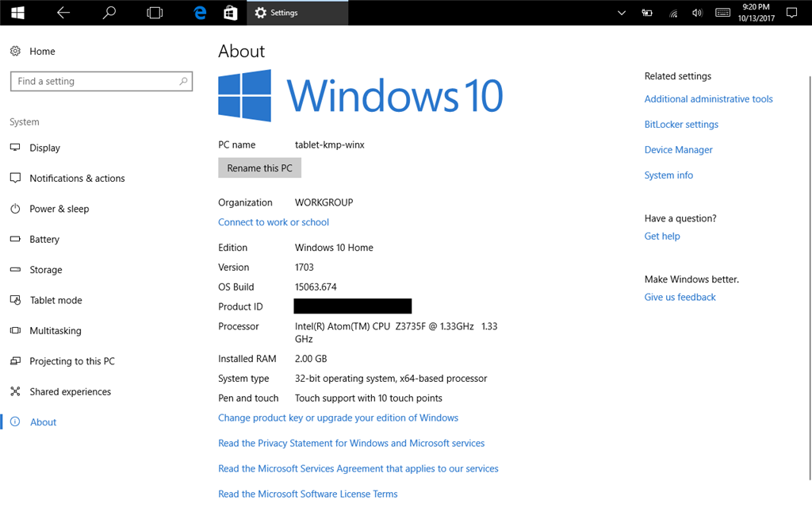Viewport: 812px width, 508px height.
Task: Click the text 'Touch support with 10 touch points'
Action: (368, 398)
